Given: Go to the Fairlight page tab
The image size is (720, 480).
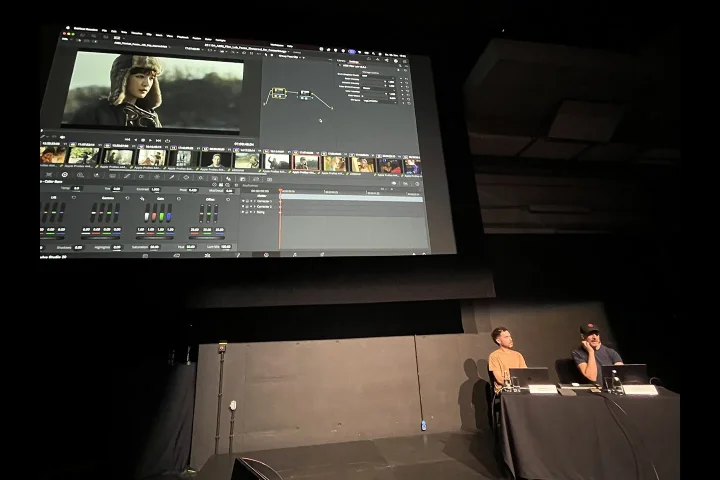Looking at the screenshot, I should [x=294, y=254].
